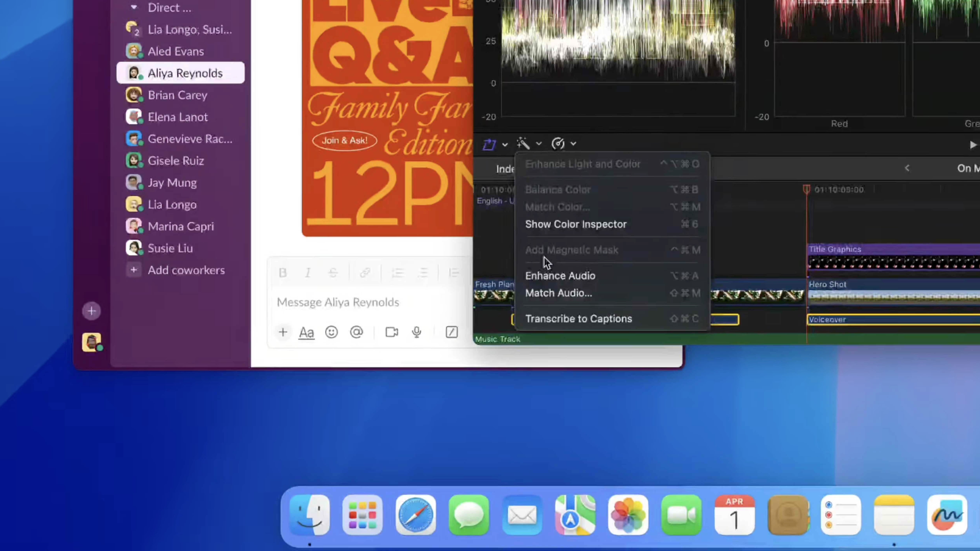Open the Show Color Inspector panel

coord(576,224)
